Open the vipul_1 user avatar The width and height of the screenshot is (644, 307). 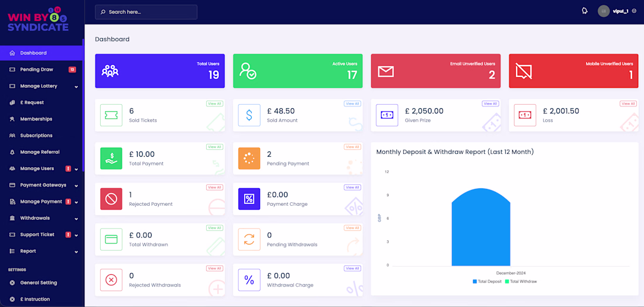click(x=604, y=12)
